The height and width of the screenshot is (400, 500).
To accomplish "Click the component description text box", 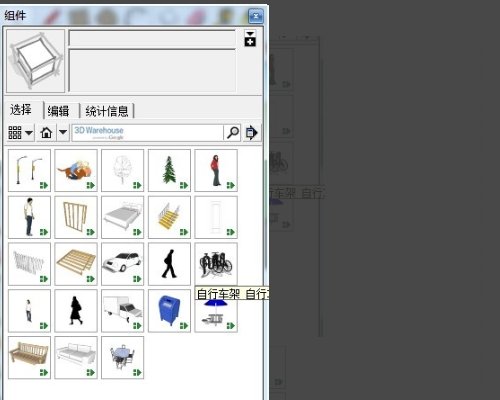I will (152, 70).
